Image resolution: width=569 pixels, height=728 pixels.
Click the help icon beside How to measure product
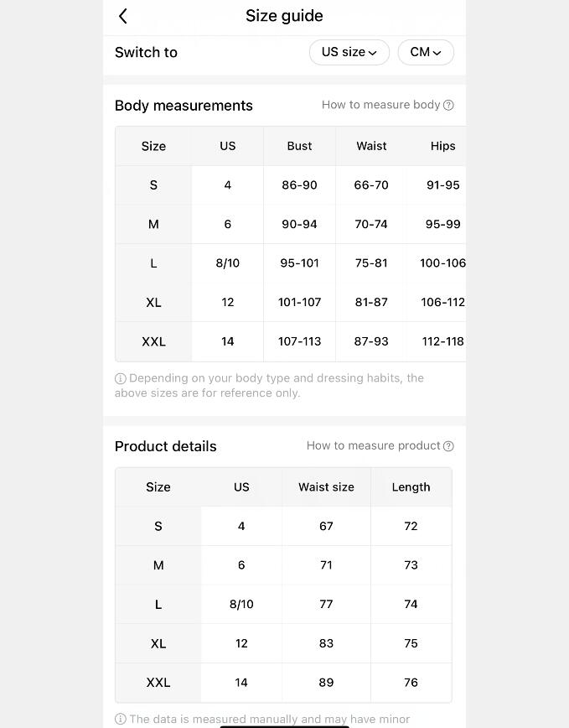[448, 446]
